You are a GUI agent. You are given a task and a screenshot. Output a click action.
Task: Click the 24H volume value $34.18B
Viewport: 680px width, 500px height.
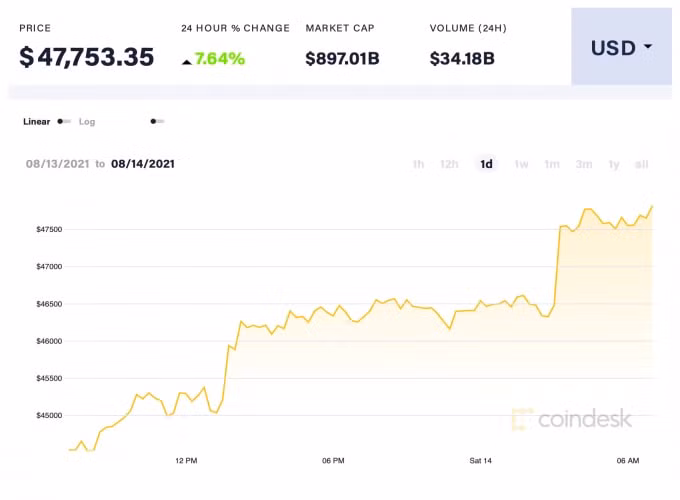click(462, 59)
